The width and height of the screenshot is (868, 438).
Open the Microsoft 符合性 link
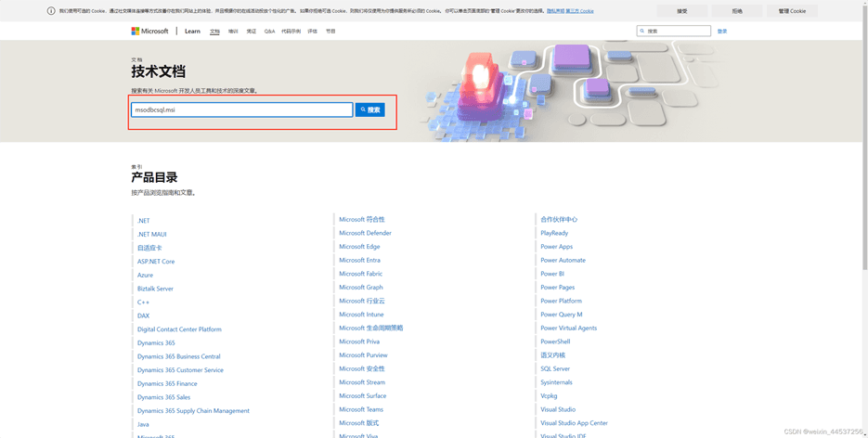[x=362, y=220]
